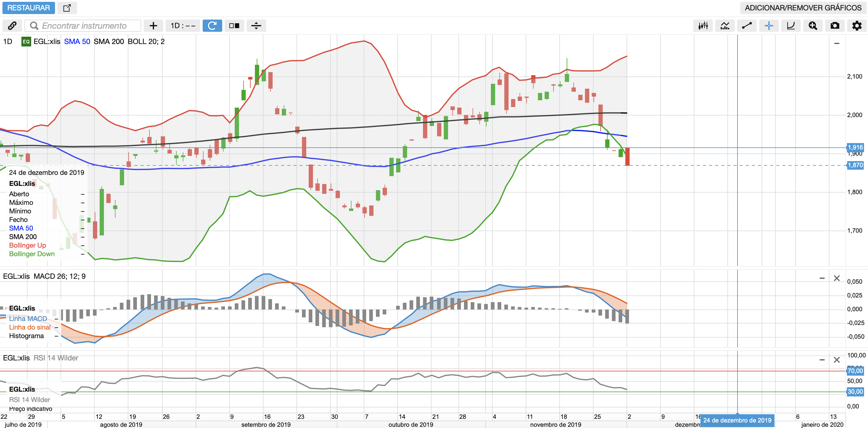Screen dimensions: 868x428
Task: Select the SMA 50 indicator label
Action: (x=77, y=42)
